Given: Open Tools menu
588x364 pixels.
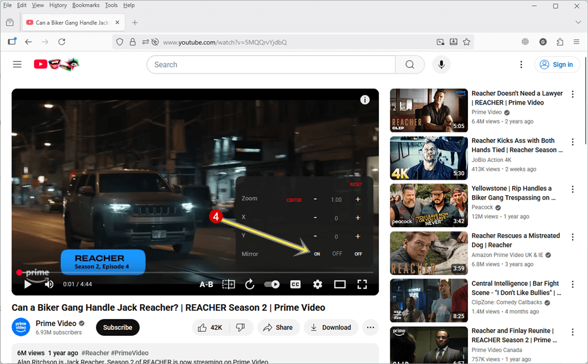Looking at the screenshot, I should coord(111,5).
